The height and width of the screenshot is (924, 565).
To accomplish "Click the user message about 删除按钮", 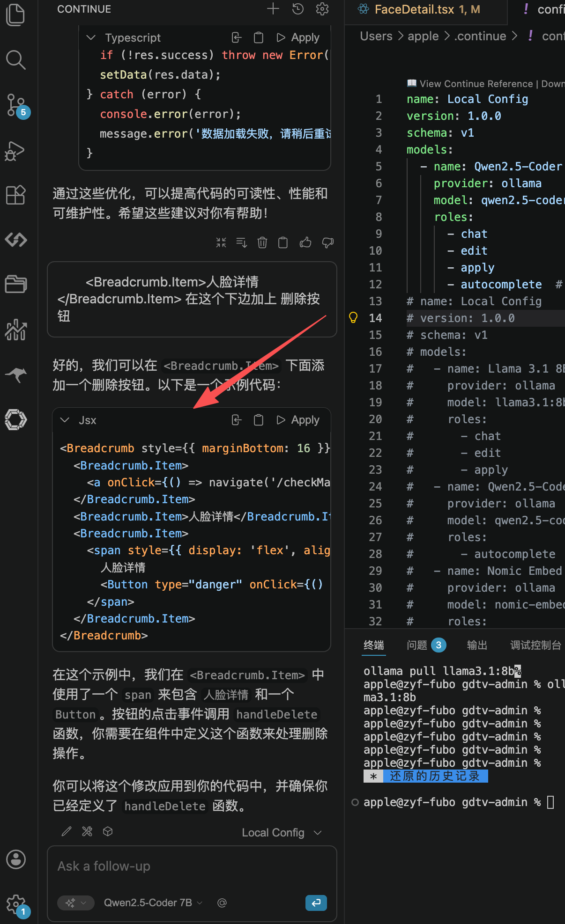I will tap(192, 299).
